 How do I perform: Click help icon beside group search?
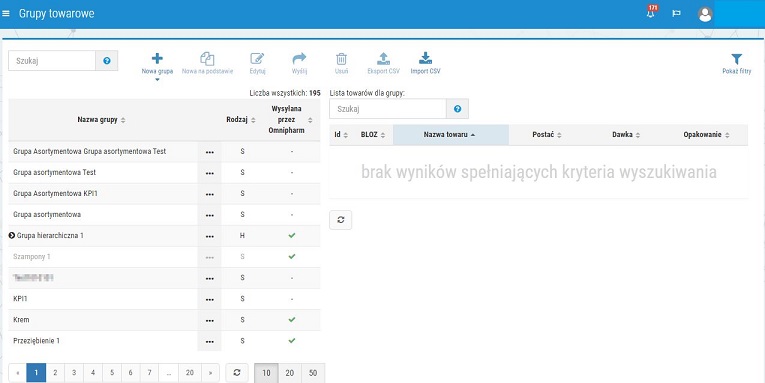pos(107,61)
